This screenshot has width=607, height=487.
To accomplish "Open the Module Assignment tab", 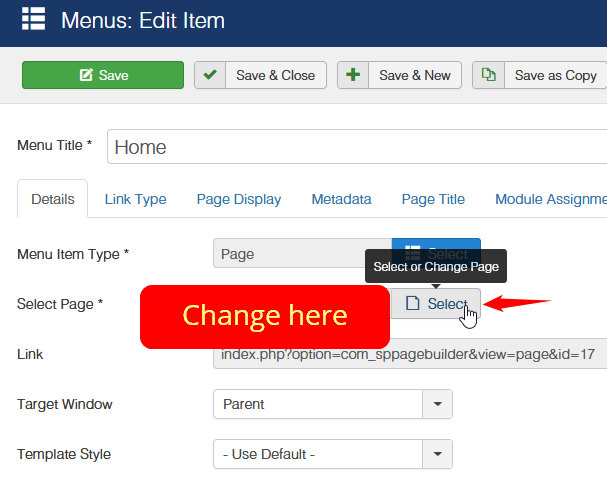I will tap(550, 199).
